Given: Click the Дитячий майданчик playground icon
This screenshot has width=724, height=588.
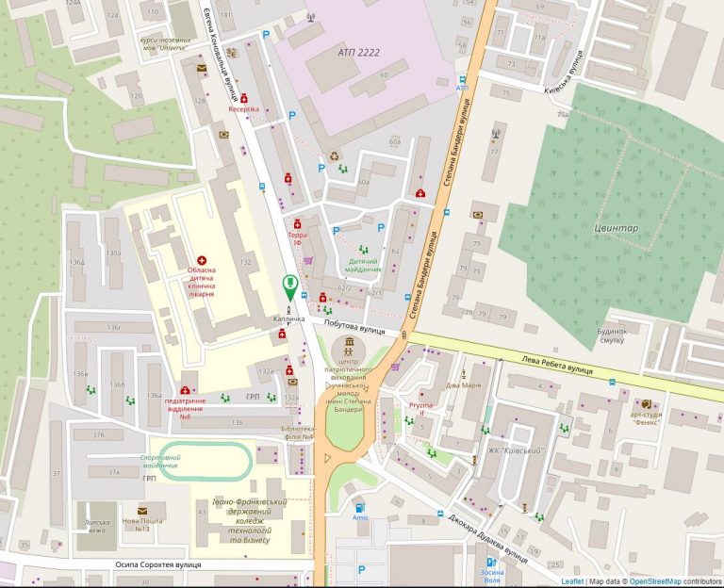Looking at the screenshot, I should [363, 250].
